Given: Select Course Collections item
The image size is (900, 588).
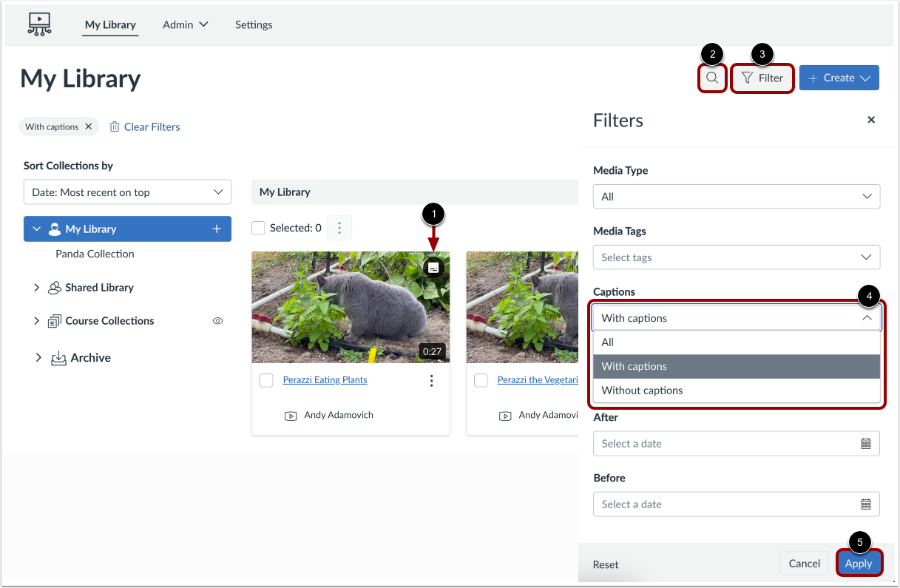Looking at the screenshot, I should pyautogui.click(x=109, y=321).
